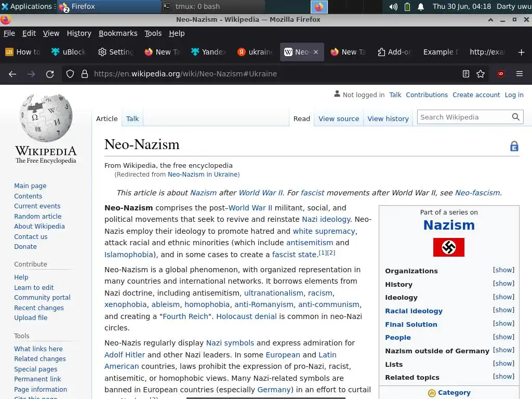Viewport: 532px width, 399px height.
Task: Click the Firefox icon in the panel
Action: [319, 7]
